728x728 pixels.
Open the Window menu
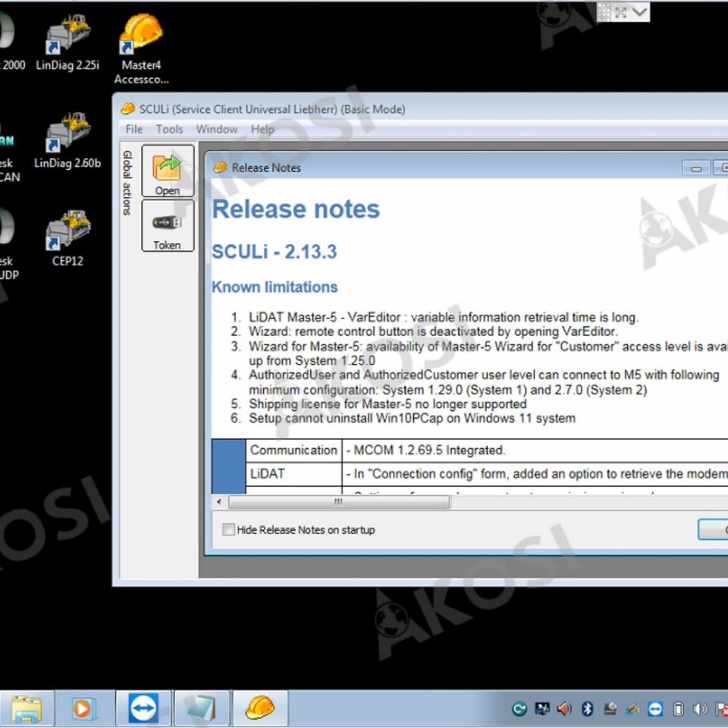click(x=217, y=129)
